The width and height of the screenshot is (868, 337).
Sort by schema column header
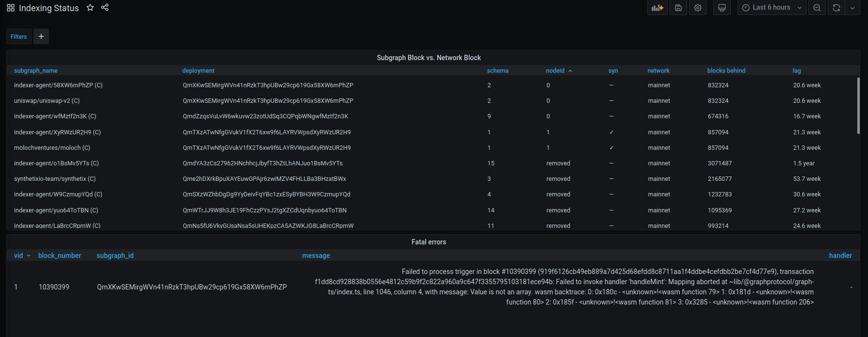498,71
